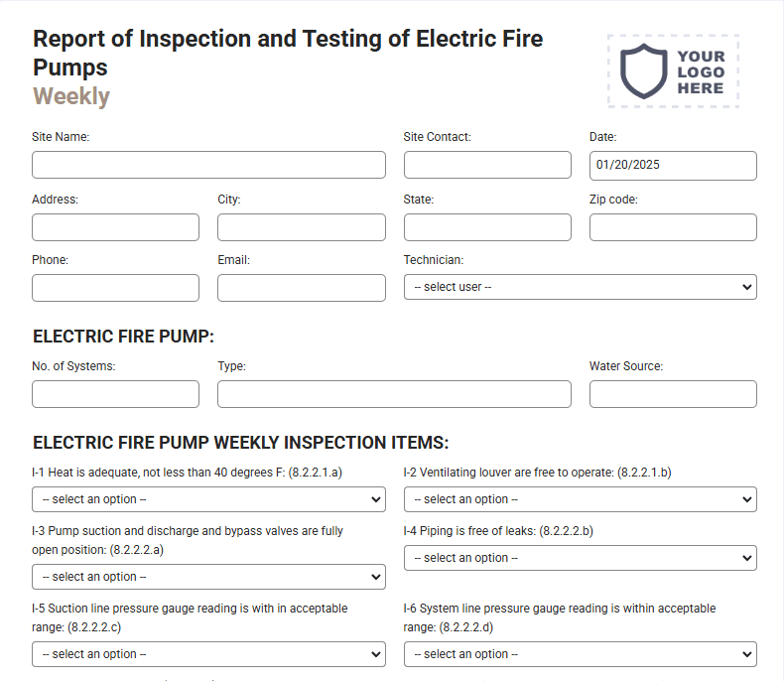Click the Address input field
Screen dimensions: 784x681
point(115,227)
